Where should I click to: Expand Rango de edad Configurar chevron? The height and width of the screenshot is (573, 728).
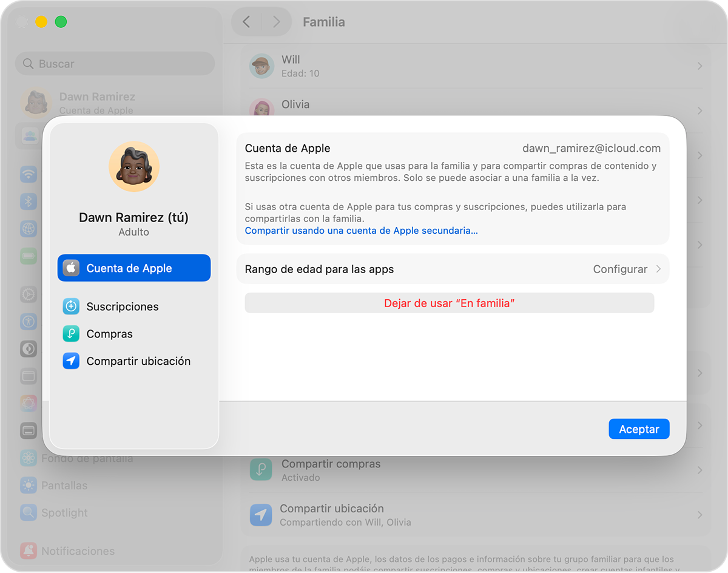click(x=658, y=269)
